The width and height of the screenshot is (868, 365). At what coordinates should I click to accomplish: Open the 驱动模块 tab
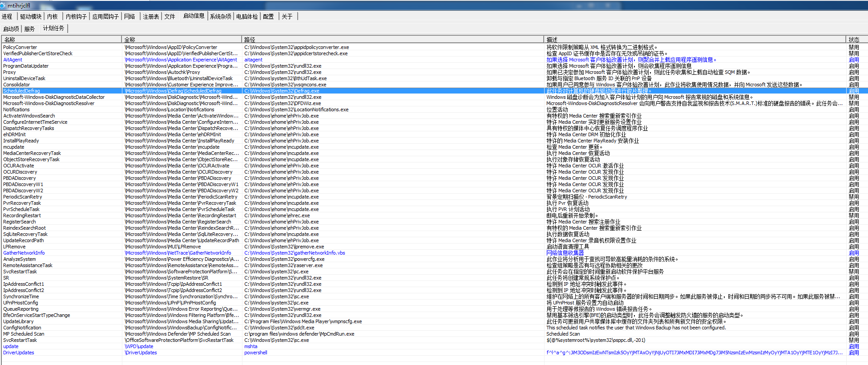31,16
